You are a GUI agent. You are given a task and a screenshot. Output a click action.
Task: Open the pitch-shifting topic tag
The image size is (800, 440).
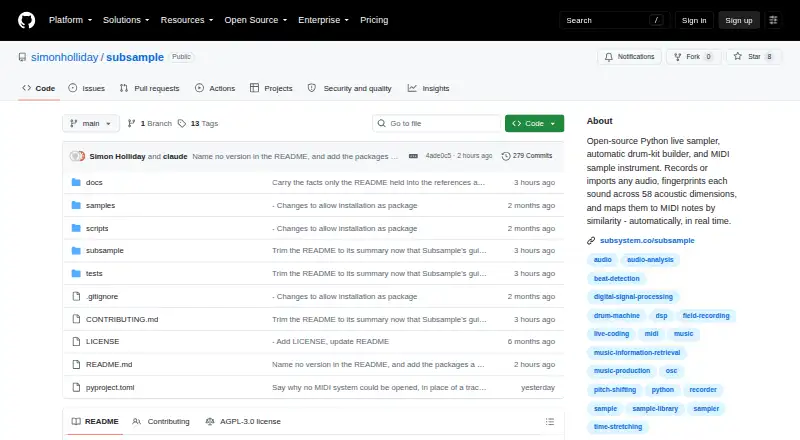coord(615,389)
